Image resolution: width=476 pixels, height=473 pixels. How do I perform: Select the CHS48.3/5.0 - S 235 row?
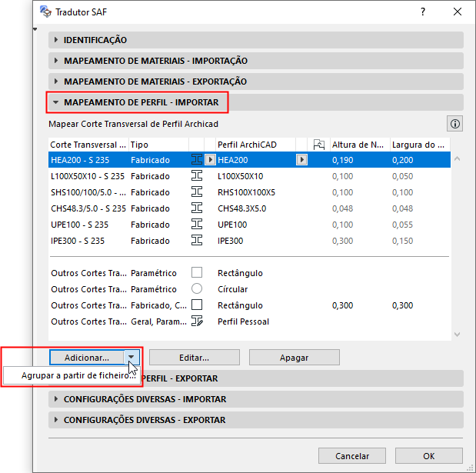click(249, 208)
